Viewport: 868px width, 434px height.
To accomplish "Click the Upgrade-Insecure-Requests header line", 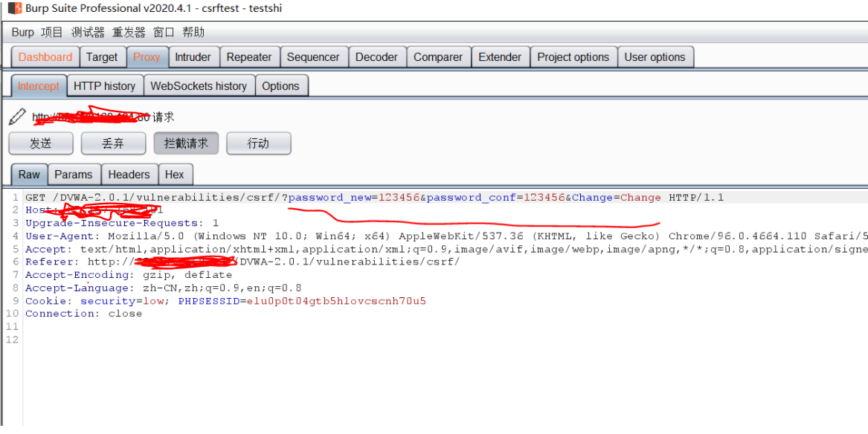I will click(122, 224).
